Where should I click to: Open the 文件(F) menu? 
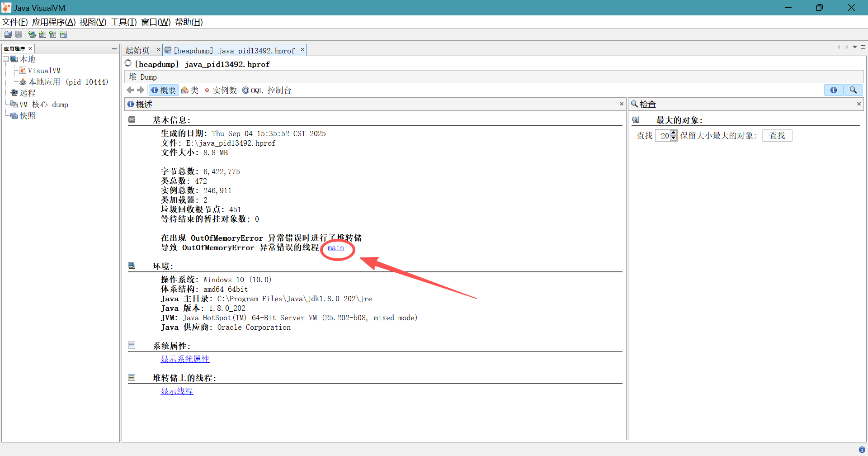click(15, 22)
